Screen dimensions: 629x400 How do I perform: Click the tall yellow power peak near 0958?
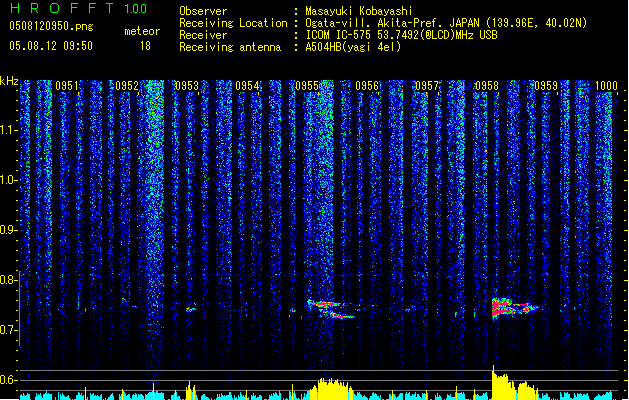[501, 382]
